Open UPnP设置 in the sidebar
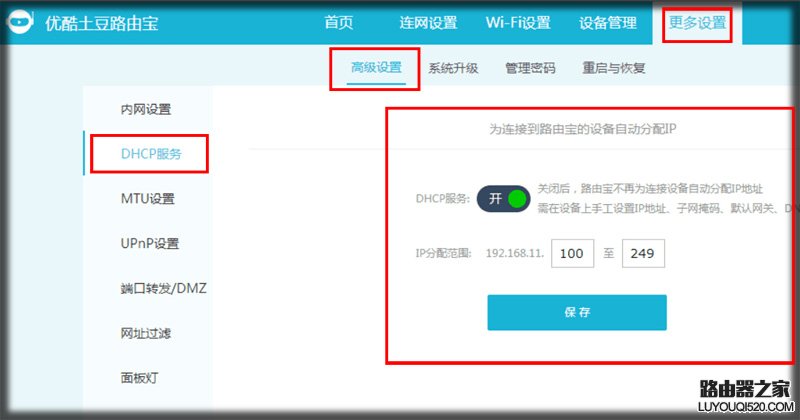This screenshot has width=800, height=420. [x=149, y=243]
